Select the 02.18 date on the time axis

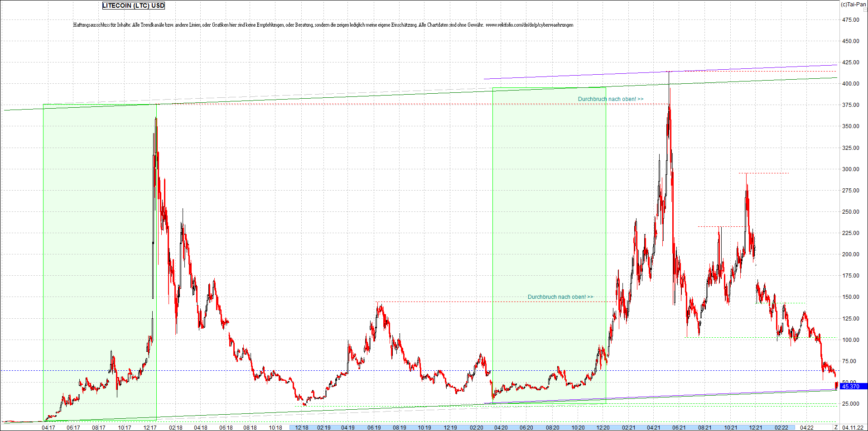coord(176,427)
